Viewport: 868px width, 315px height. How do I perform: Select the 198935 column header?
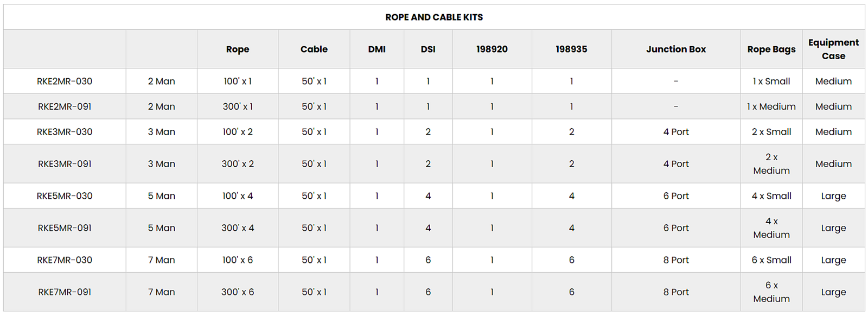coord(571,49)
